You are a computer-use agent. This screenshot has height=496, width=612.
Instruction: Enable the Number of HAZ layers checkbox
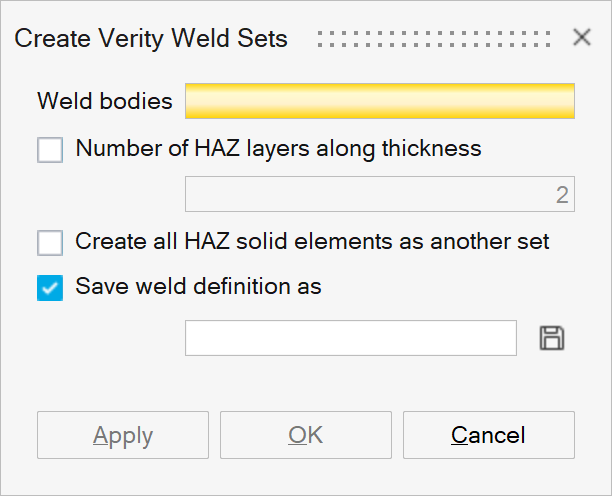tap(50, 150)
